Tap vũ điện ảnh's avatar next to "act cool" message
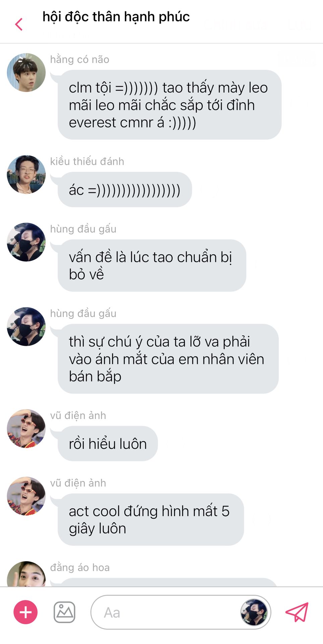The image size is (323, 644). 26,496
